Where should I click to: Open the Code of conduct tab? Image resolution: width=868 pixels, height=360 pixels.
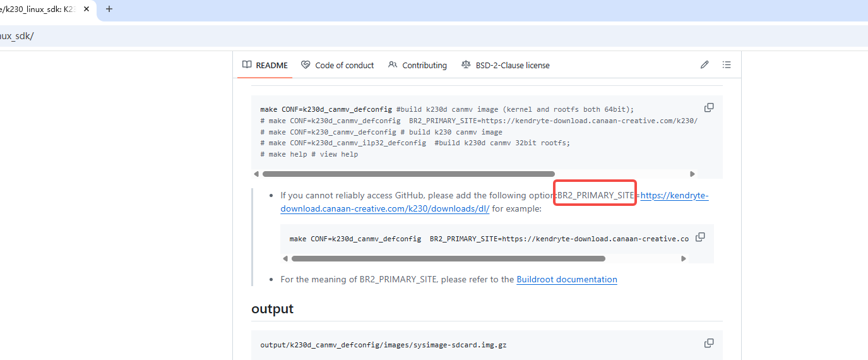tap(338, 65)
